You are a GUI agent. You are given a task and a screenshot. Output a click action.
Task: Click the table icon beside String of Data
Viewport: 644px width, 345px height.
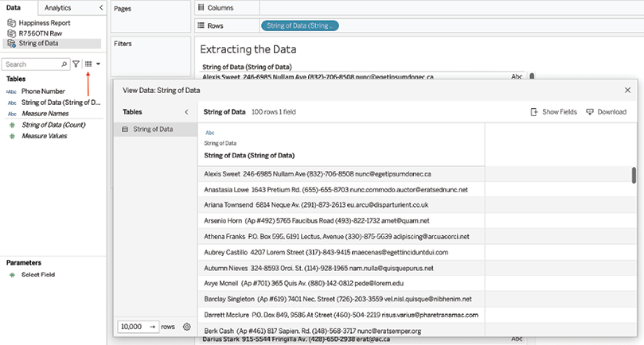click(x=125, y=130)
